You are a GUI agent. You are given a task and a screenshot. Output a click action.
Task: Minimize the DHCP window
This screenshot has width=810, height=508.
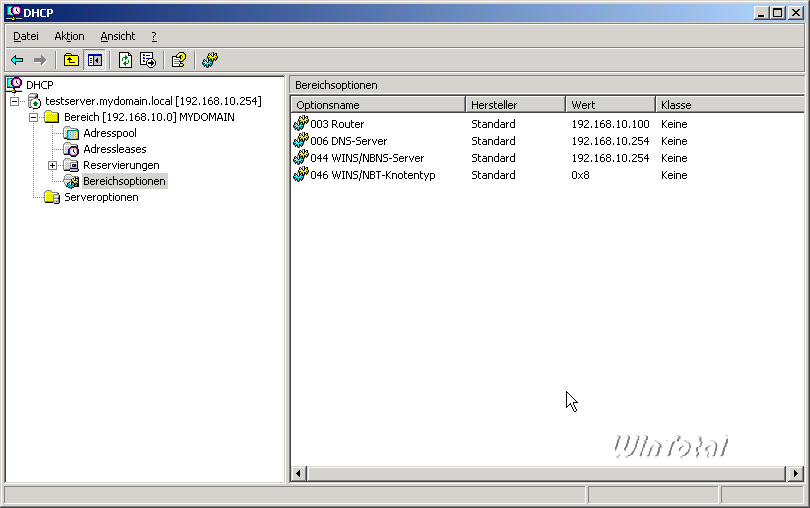tap(760, 13)
